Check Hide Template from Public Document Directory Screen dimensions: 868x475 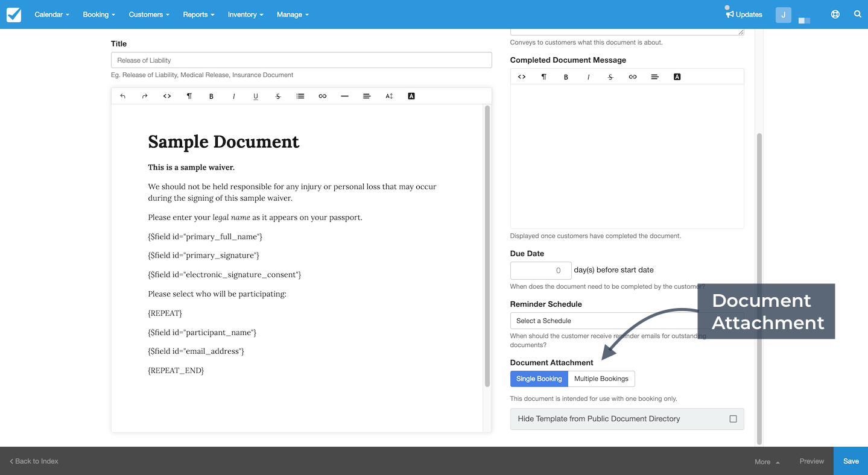click(733, 419)
